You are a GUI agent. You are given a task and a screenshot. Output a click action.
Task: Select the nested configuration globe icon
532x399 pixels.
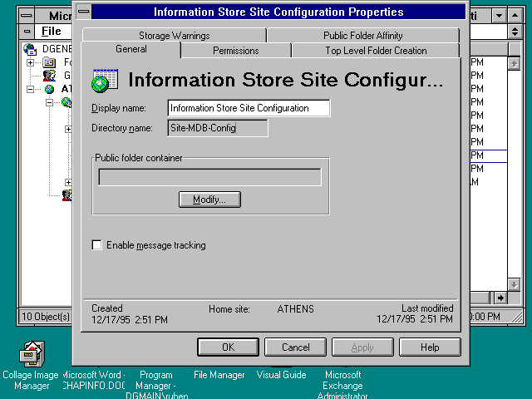tap(66, 102)
